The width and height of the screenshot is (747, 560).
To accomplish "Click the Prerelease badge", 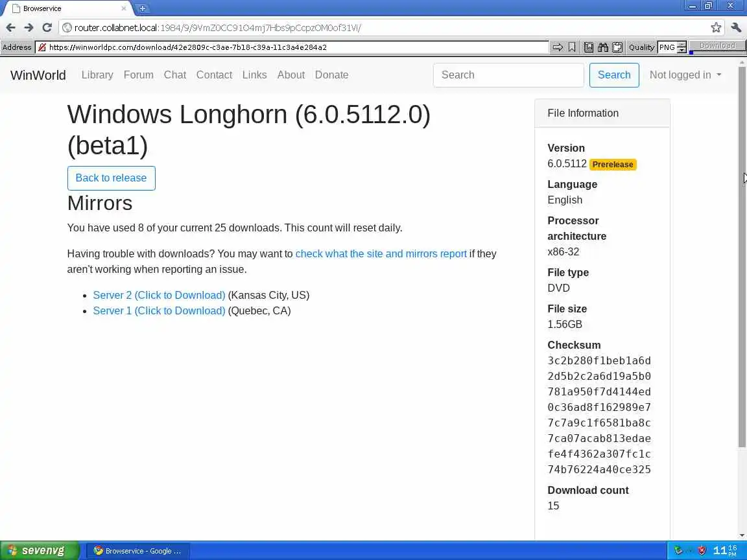I will 613,164.
